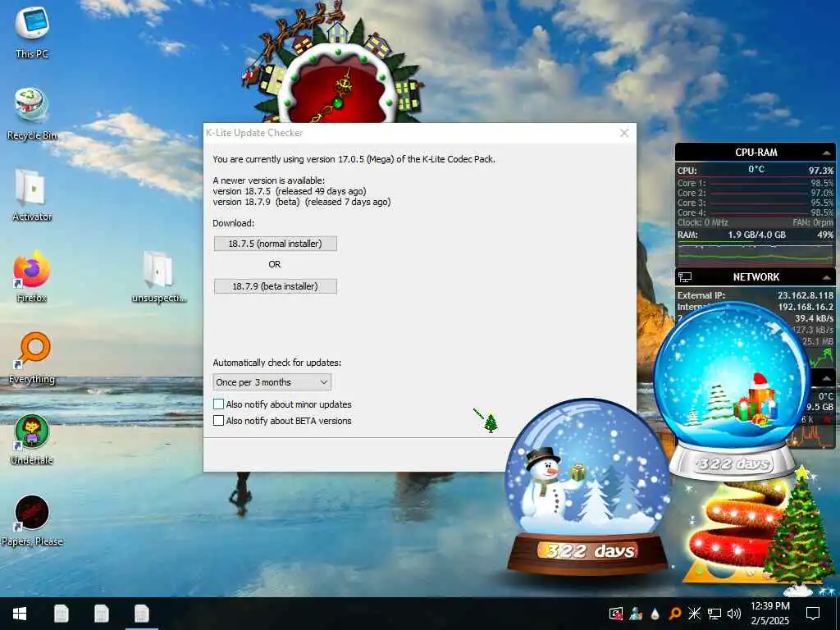Click the active third taskbar document icon
Viewport: 840px width, 630px height.
(x=142, y=614)
